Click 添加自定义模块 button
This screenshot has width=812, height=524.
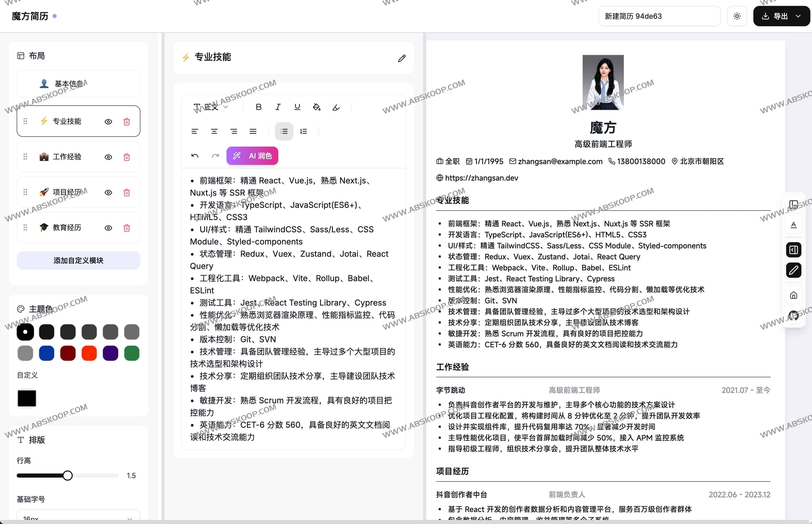[x=78, y=260]
